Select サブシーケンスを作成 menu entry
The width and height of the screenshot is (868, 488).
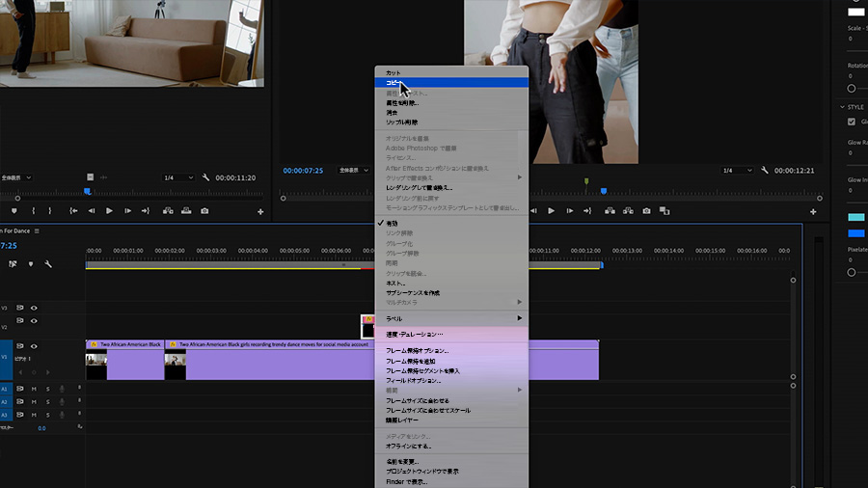click(451, 292)
